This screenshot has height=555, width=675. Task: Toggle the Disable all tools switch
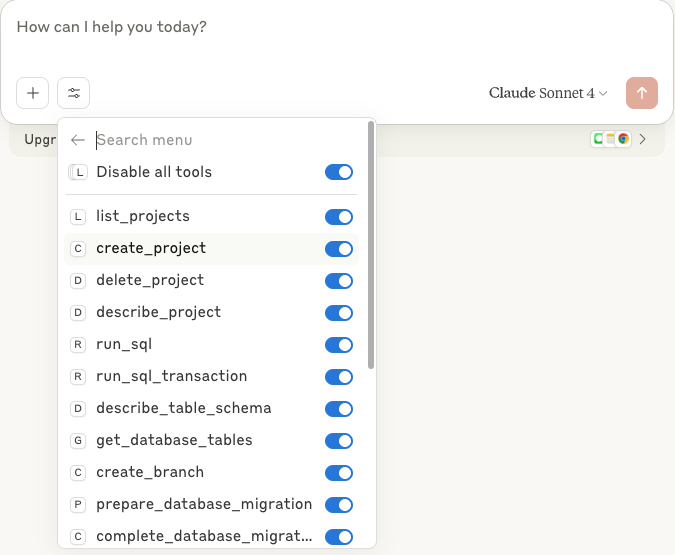[339, 173]
